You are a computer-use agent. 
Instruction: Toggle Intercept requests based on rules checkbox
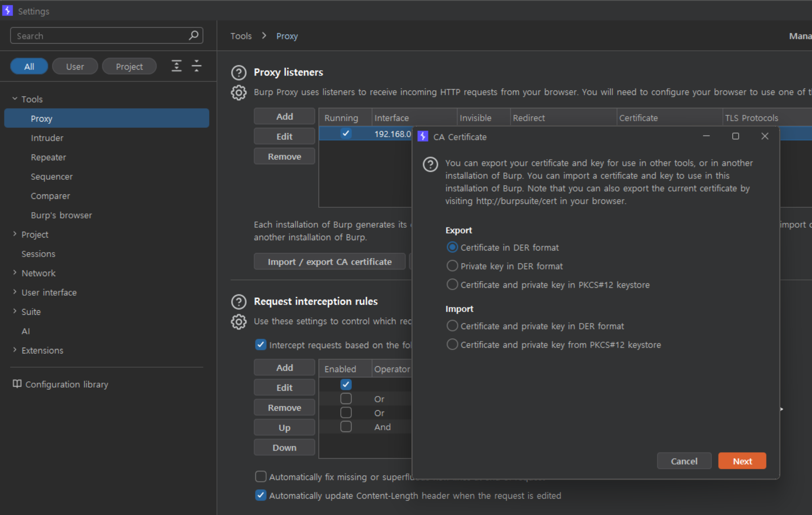pos(261,345)
